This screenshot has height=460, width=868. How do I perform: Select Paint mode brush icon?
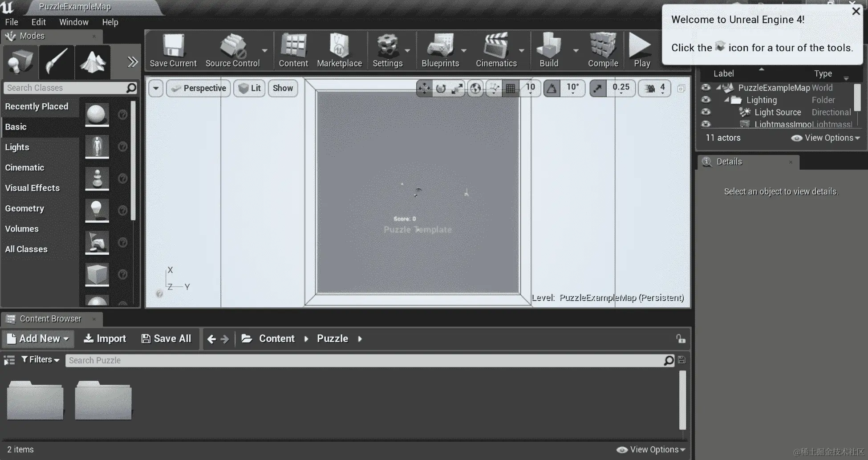(57, 62)
